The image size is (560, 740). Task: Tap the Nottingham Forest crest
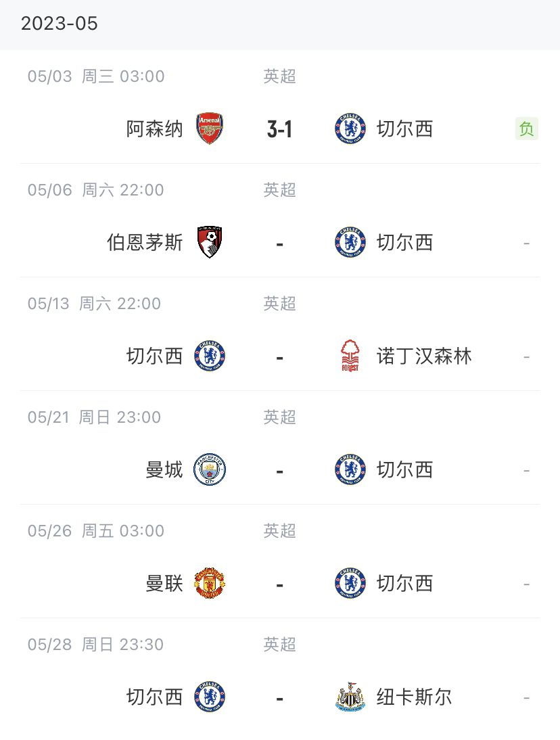pos(350,356)
